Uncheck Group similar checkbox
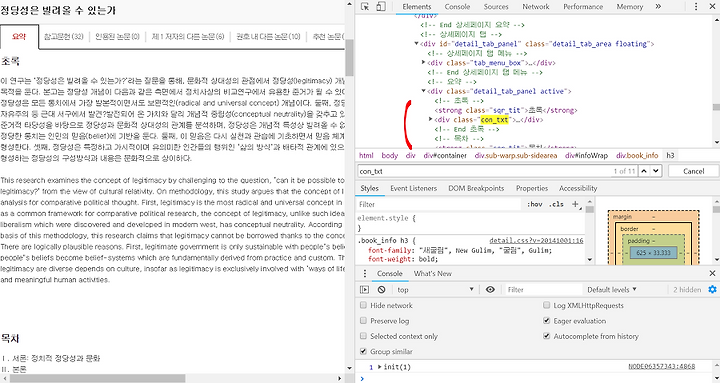The width and height of the screenshot is (720, 383). tap(363, 351)
